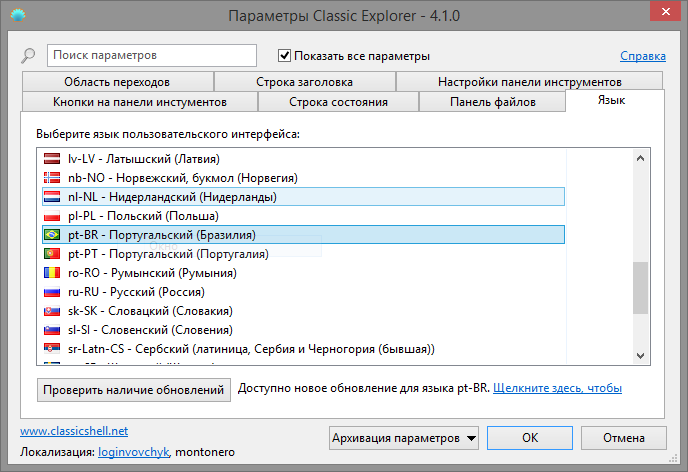Click the Norwegian flag icon
The height and width of the screenshot is (472, 688).
(x=53, y=178)
